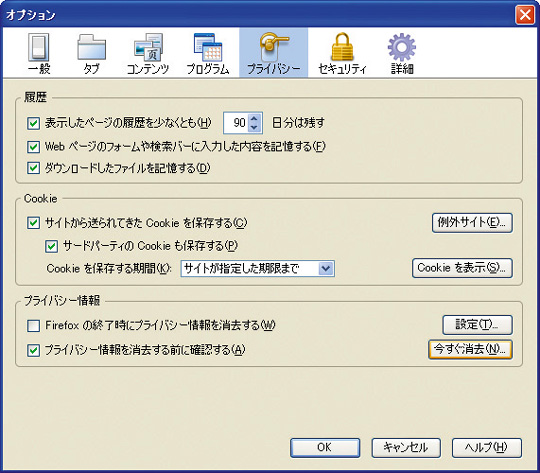This screenshot has height=473, width=540.
Task: Uncheck remembering downloaded files (D) checkbox
Action: [33, 168]
